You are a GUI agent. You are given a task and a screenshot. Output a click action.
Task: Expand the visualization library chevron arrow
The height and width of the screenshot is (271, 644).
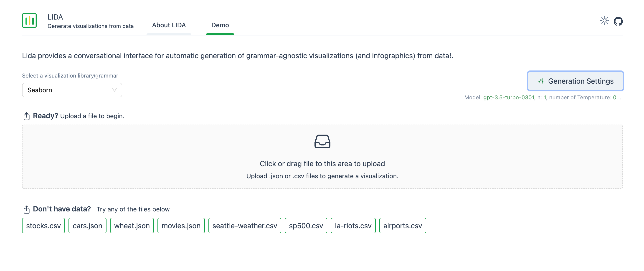click(x=114, y=90)
